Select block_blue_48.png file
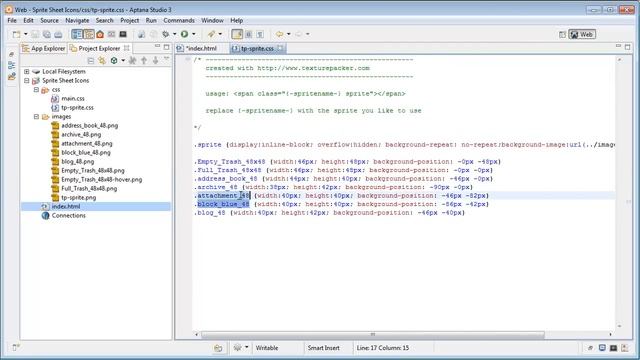Screen dimensions: 640x360 point(86,152)
